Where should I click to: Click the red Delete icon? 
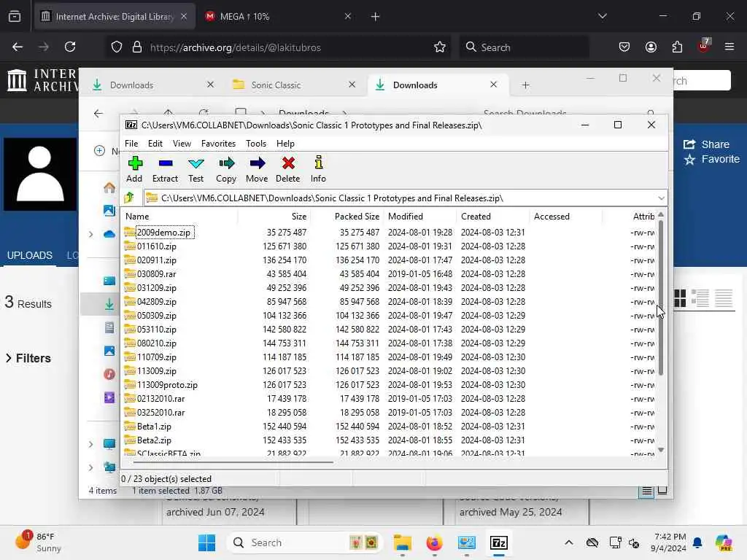click(x=287, y=169)
